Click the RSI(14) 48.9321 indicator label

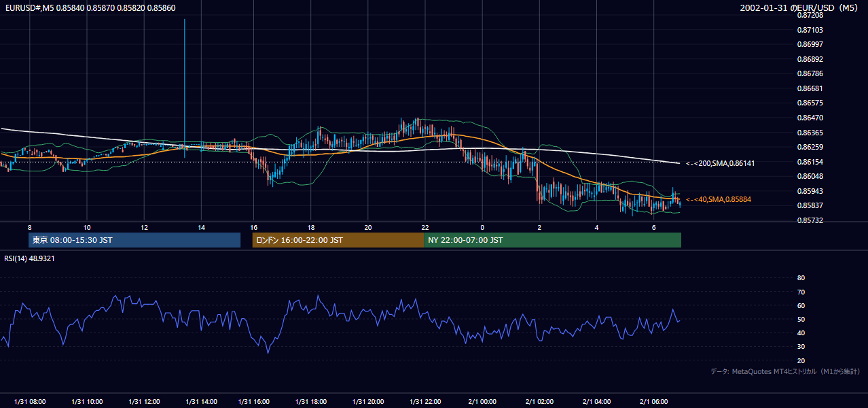[x=29, y=258]
